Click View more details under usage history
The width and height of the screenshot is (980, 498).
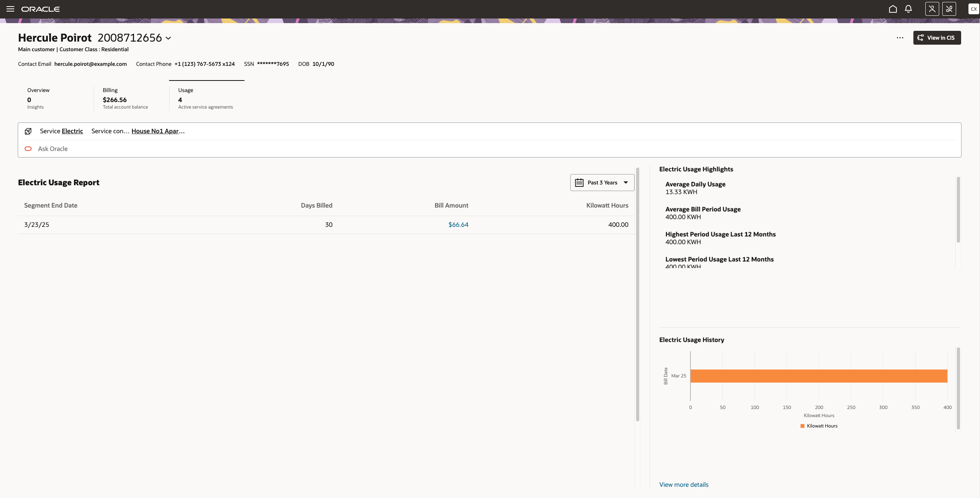(683, 484)
